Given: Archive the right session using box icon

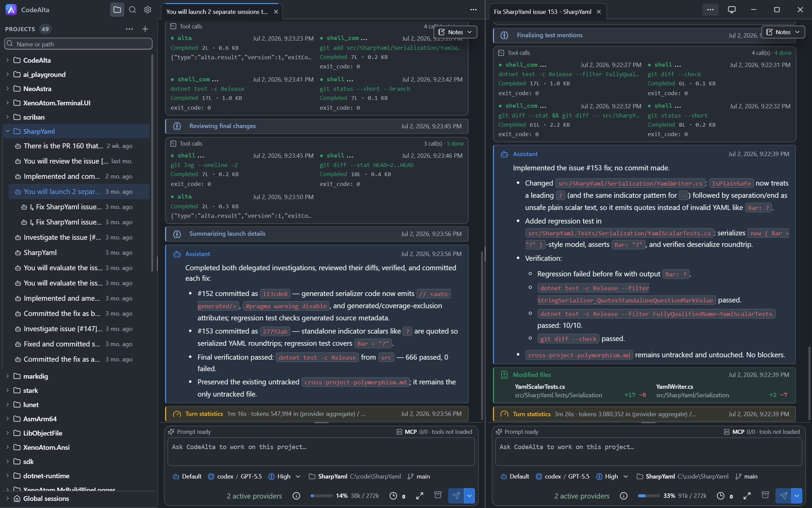Looking at the screenshot, I should pos(765,495).
